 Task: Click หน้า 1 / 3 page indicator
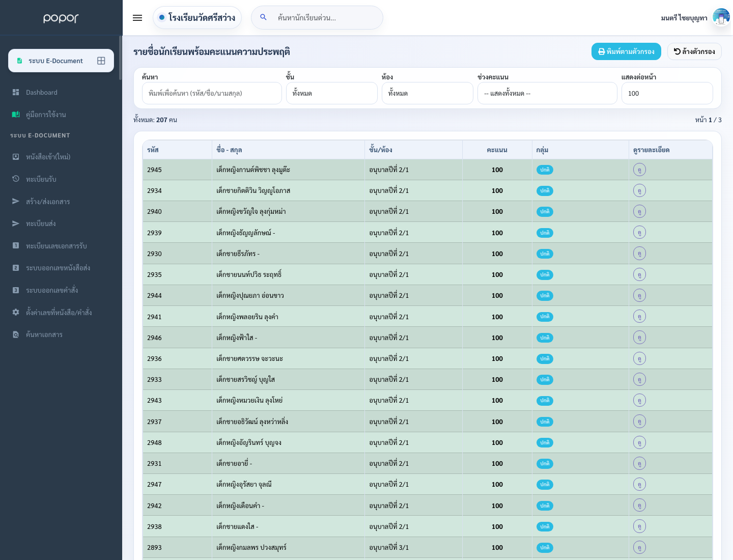click(x=708, y=120)
